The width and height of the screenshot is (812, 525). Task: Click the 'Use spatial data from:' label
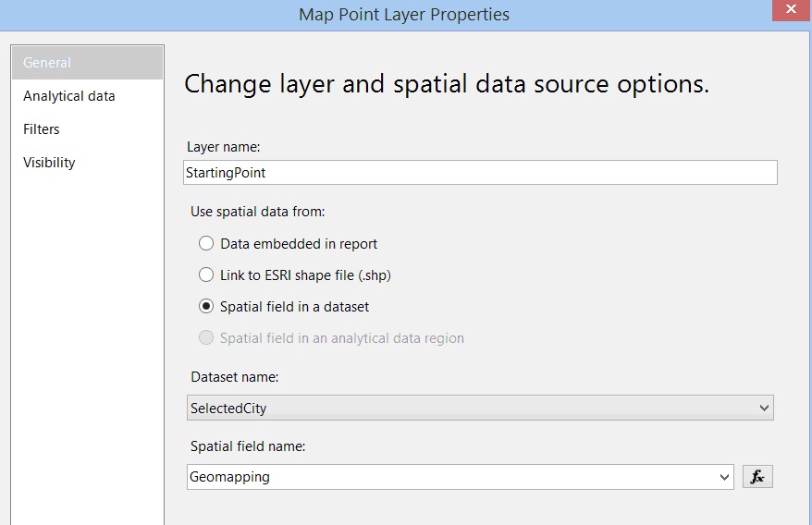coord(258,212)
